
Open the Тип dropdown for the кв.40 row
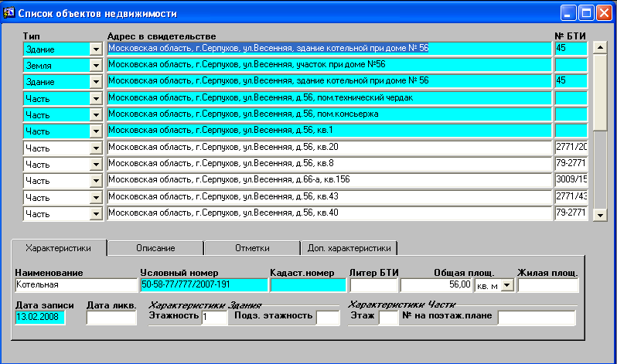coord(96,213)
